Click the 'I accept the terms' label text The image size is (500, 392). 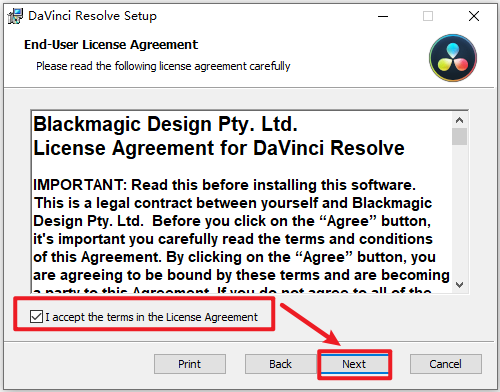click(151, 317)
